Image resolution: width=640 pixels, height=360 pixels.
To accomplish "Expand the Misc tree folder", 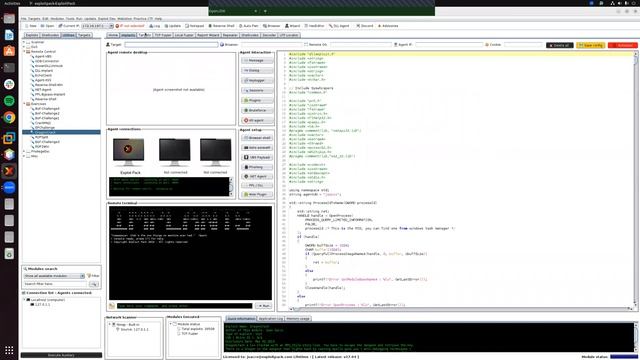I will [24, 156].
